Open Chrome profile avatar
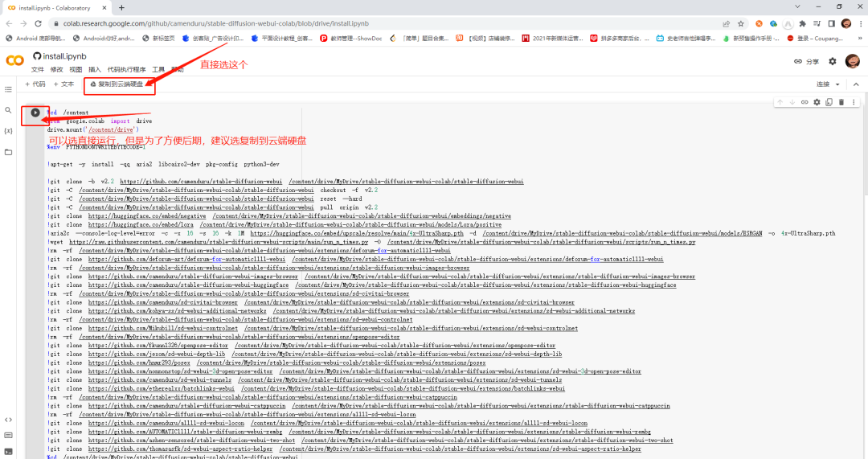868x459 pixels. pos(845,23)
